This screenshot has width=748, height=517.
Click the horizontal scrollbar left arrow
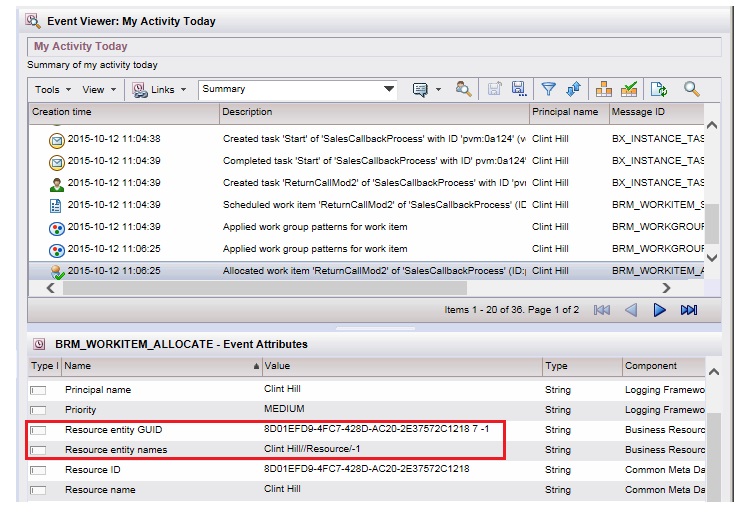coord(50,288)
